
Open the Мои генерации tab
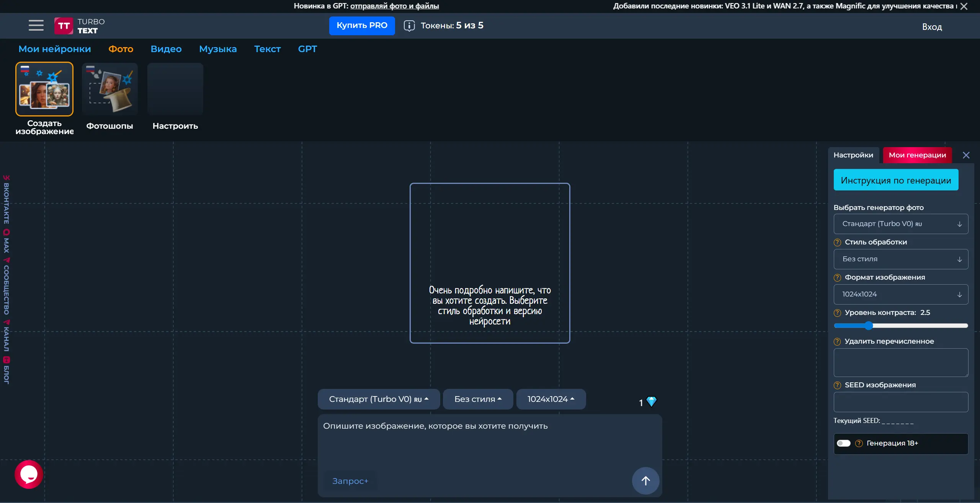click(917, 155)
